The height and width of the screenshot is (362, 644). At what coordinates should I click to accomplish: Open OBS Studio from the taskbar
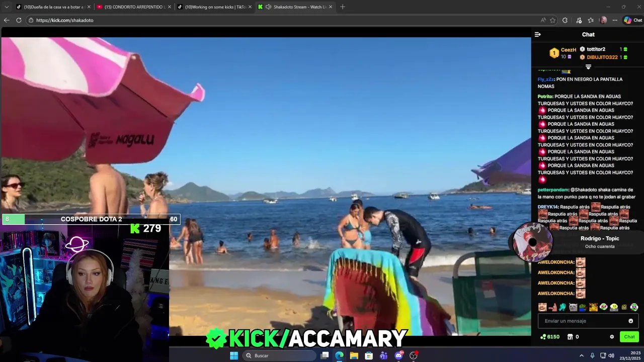click(x=414, y=355)
